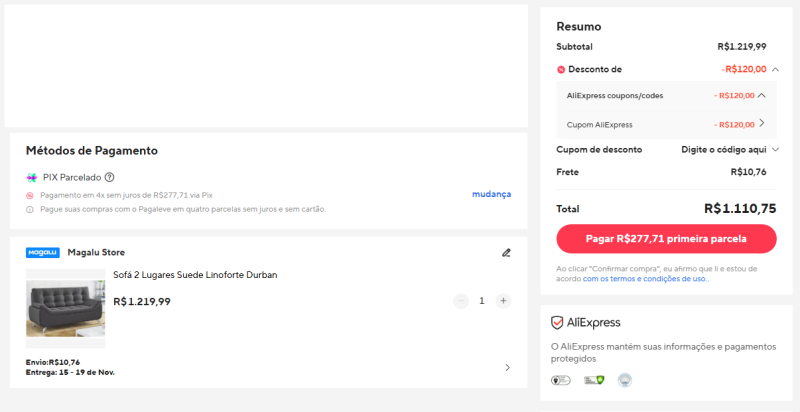Click the third security badge under AliExpress

pos(624,380)
